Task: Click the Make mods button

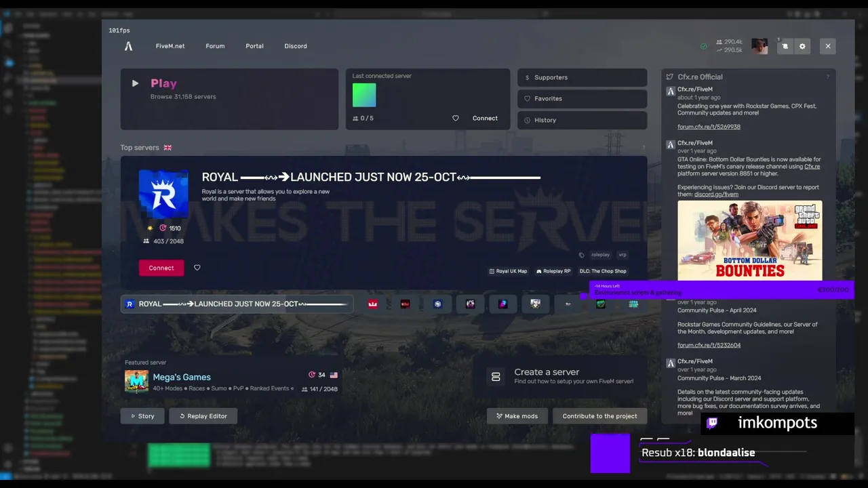Action: (x=517, y=416)
